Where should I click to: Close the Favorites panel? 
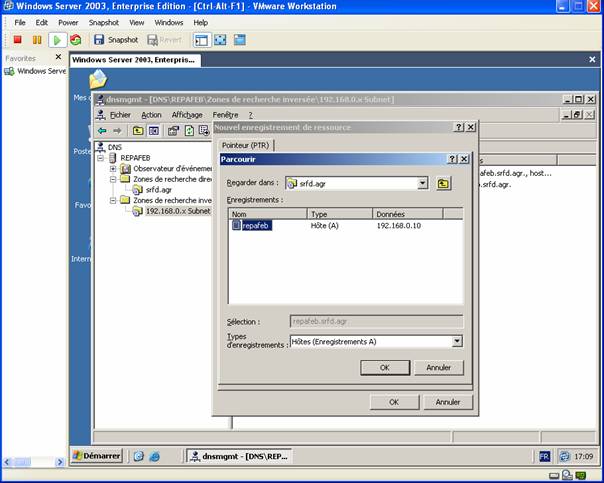[58, 57]
